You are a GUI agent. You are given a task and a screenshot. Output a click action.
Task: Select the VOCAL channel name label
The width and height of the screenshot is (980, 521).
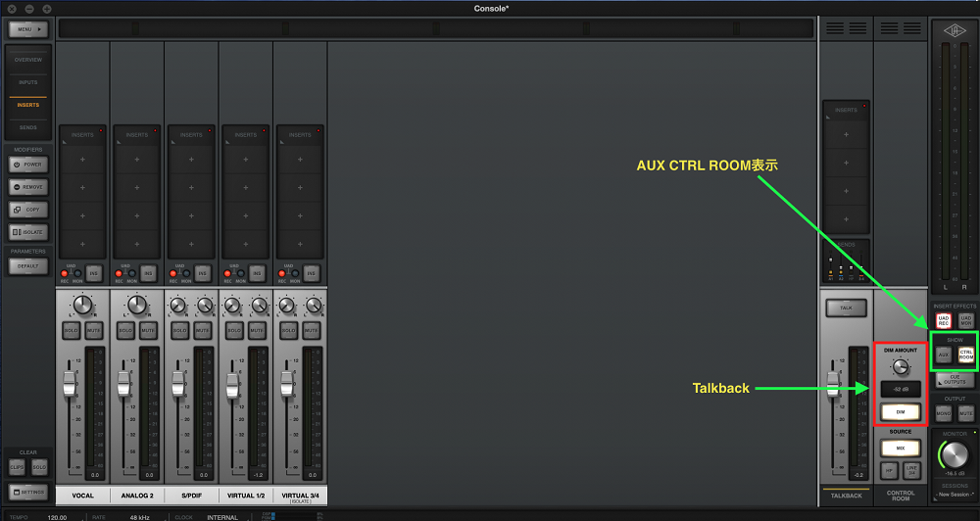[82, 496]
